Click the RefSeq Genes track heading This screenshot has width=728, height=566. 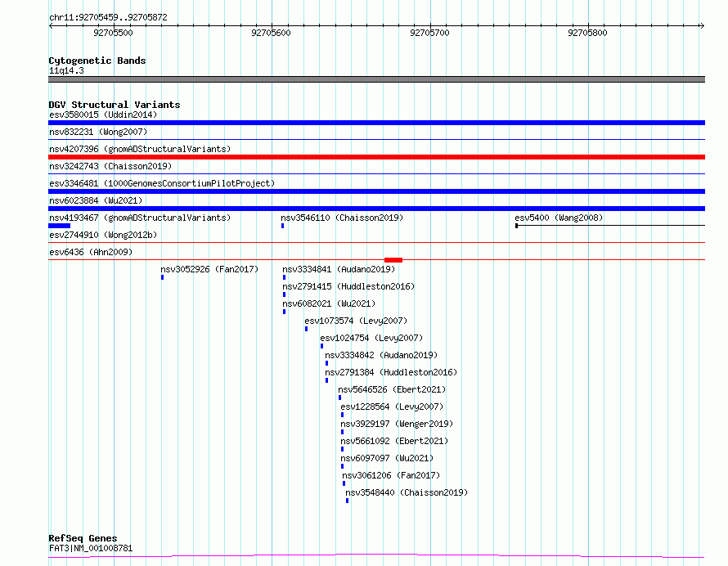(x=83, y=538)
